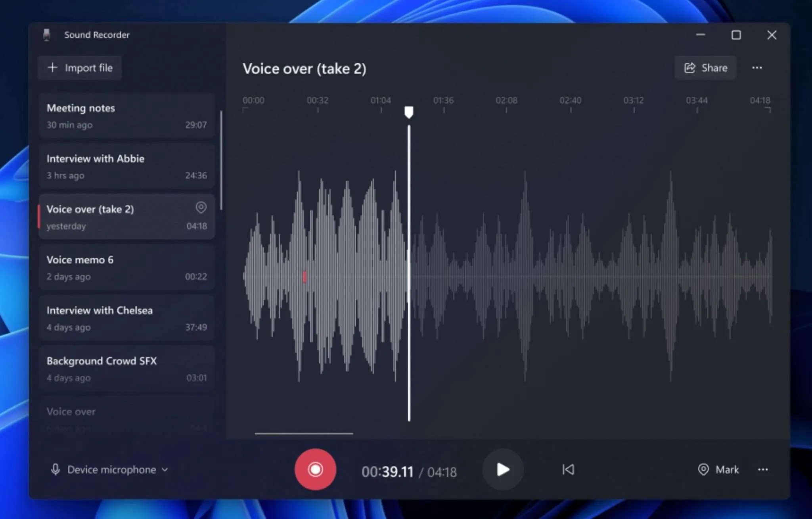The height and width of the screenshot is (519, 812).
Task: Click the marker pin on Voice over (take 2)
Action: coord(201,207)
